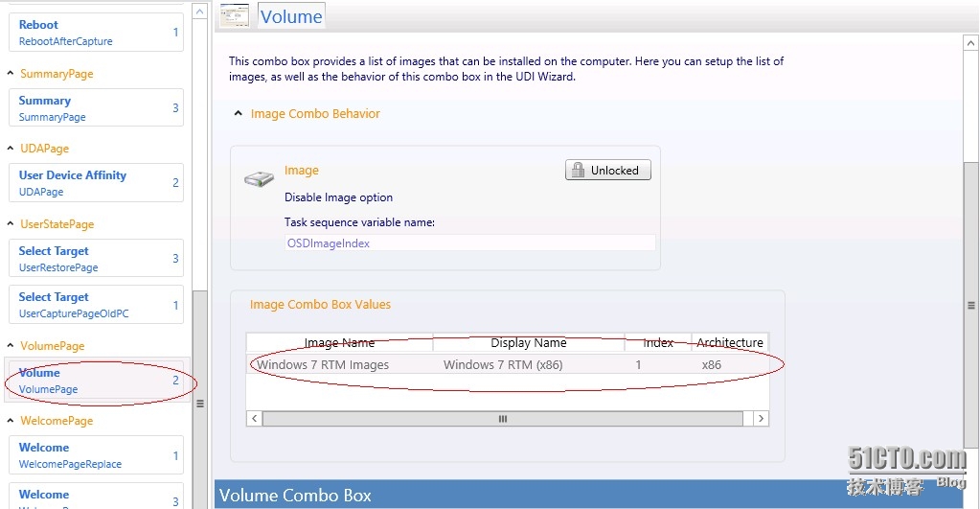This screenshot has height=509, width=980.
Task: Collapse the VolumePage group
Action: tap(11, 346)
